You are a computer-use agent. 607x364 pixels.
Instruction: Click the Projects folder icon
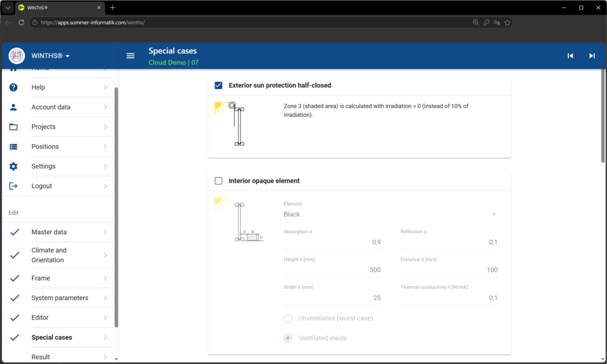click(14, 127)
